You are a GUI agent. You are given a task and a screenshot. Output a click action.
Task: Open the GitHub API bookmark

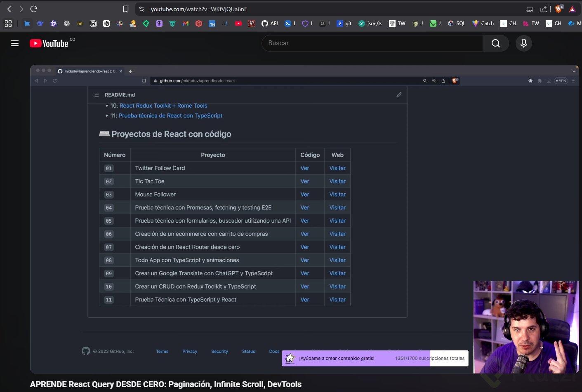click(x=270, y=23)
